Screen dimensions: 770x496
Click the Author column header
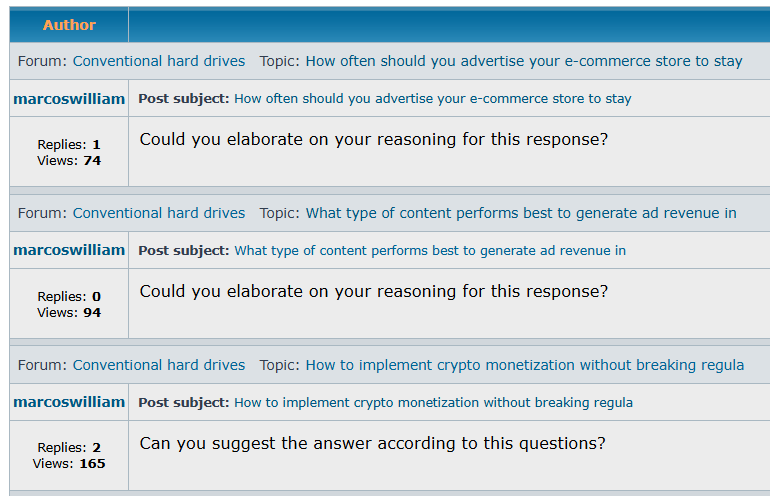pos(69,25)
